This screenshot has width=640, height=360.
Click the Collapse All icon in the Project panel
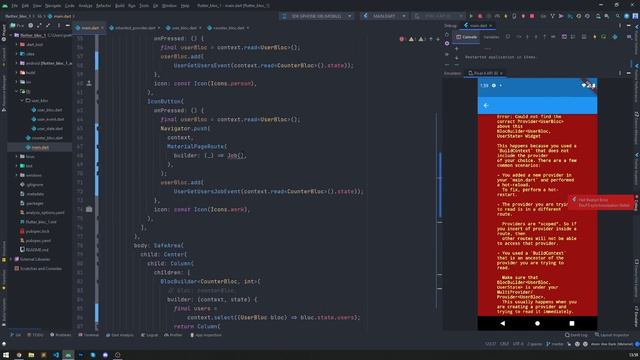click(x=49, y=25)
